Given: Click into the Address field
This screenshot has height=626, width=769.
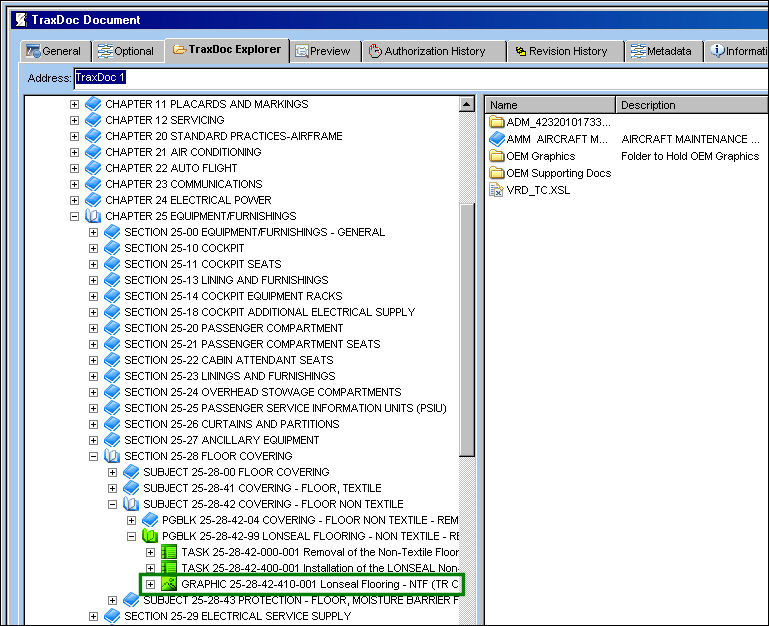Looking at the screenshot, I should pyautogui.click(x=422, y=78).
